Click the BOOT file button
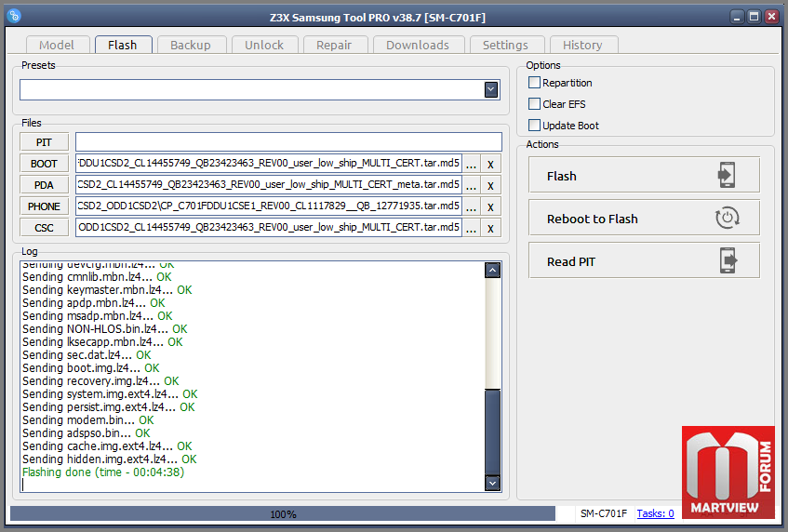Screen dimensions: 788x532 click(45, 164)
